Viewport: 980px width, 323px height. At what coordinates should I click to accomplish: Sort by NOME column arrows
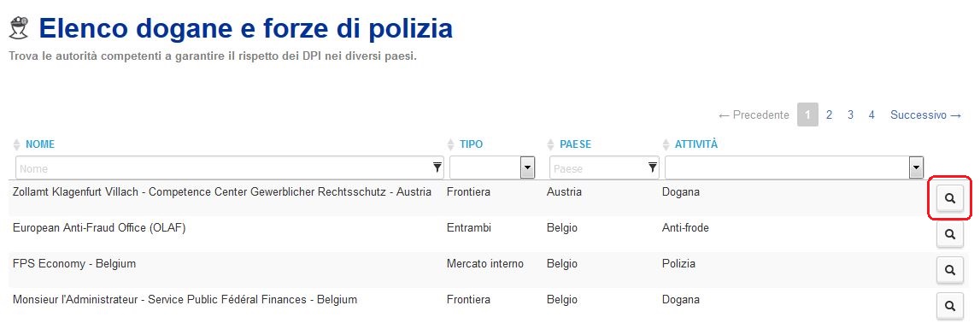point(17,144)
